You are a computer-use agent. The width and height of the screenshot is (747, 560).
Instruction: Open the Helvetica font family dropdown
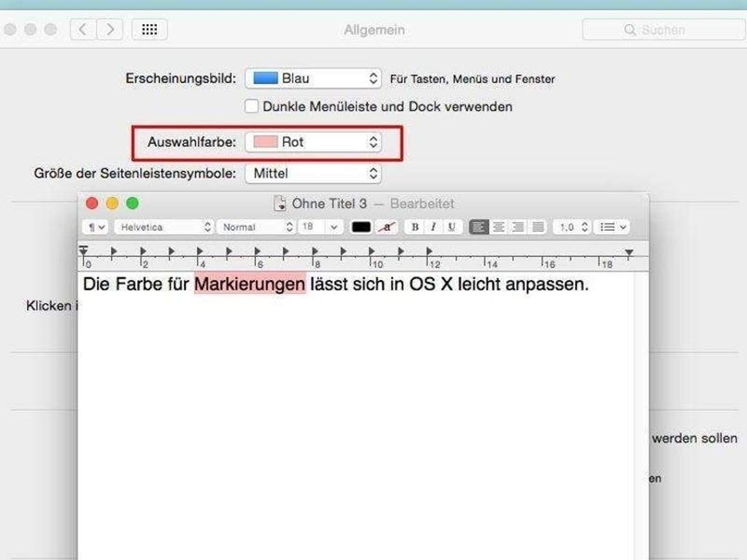point(163,227)
